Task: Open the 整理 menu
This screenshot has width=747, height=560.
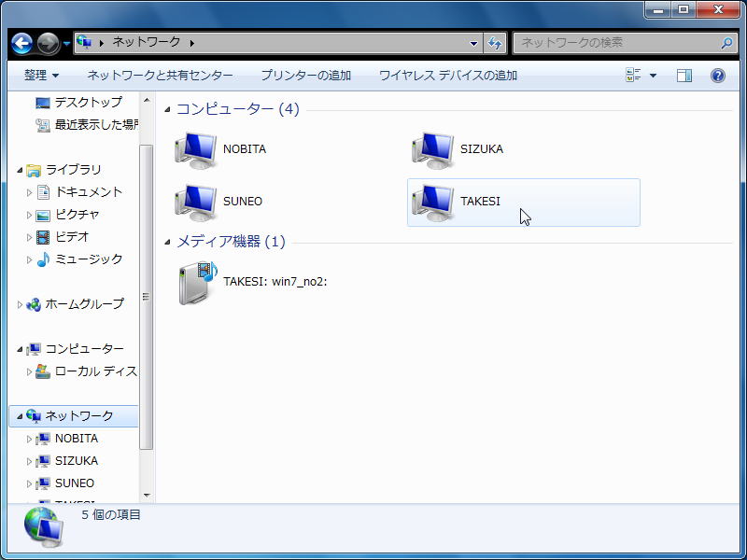Action: click(41, 76)
